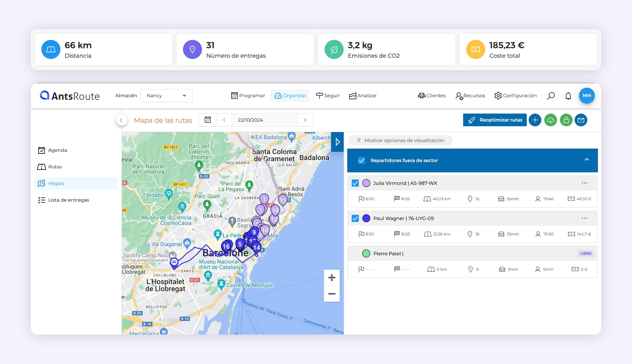Viewport: 632px width, 364px height.
Task: Uncheck Julia Virmond's route checkbox
Action: (x=355, y=183)
